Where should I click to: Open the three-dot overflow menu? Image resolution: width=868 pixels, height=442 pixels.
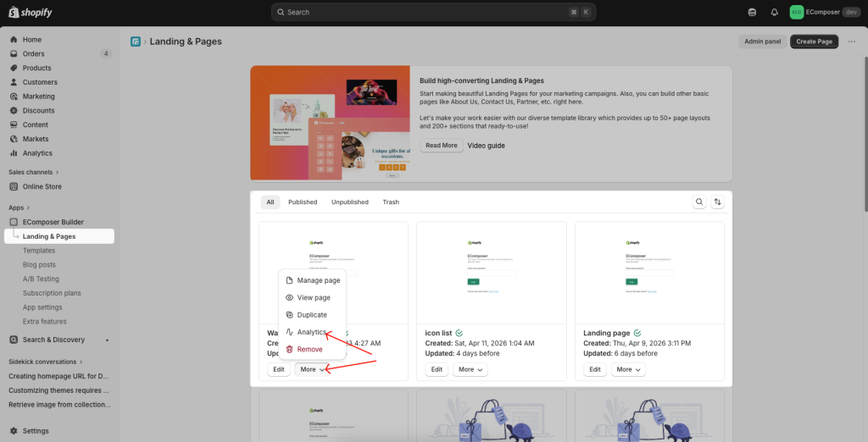click(x=851, y=41)
